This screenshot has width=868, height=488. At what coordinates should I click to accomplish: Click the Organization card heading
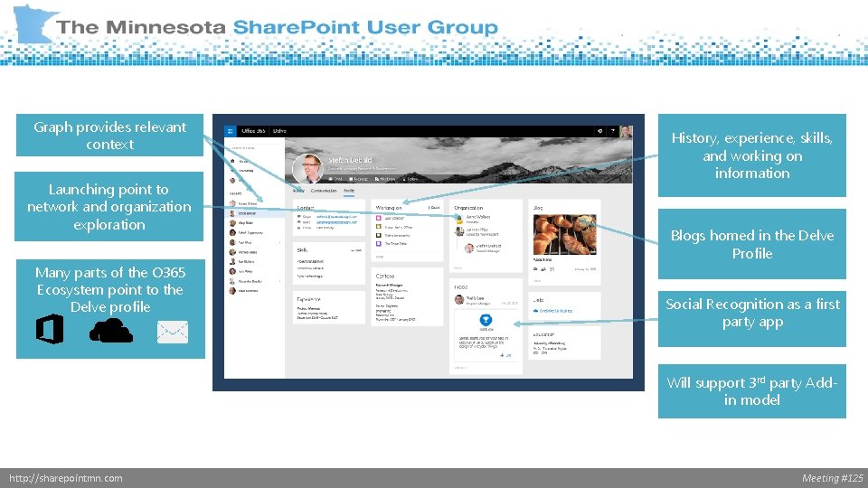coord(468,208)
